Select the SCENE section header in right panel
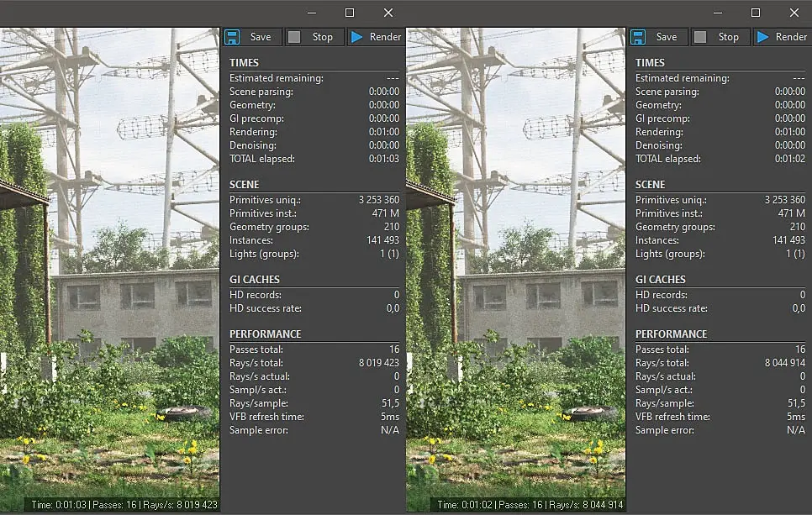This screenshot has width=812, height=515. (x=650, y=185)
